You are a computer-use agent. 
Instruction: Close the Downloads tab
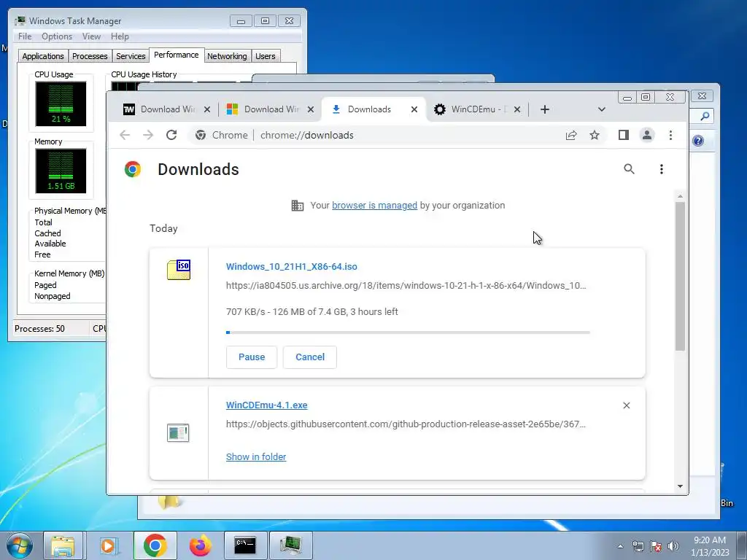pos(414,109)
